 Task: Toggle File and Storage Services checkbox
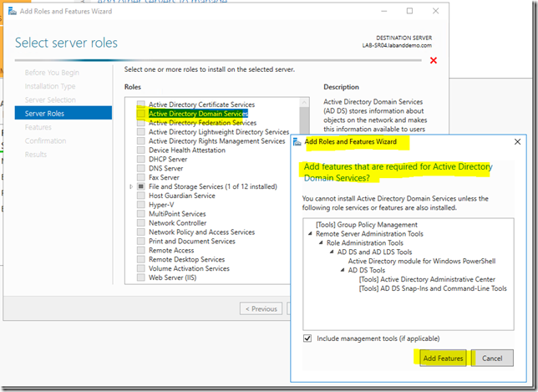(x=140, y=186)
